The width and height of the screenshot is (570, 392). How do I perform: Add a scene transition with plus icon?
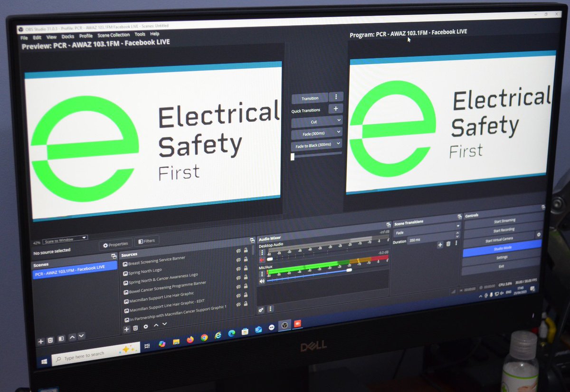tap(440, 244)
